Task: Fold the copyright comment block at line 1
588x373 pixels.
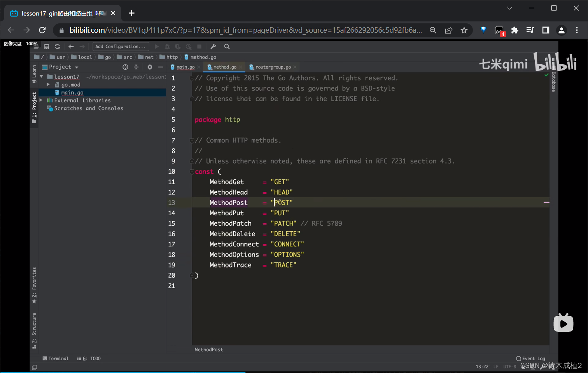Action: tap(192, 78)
